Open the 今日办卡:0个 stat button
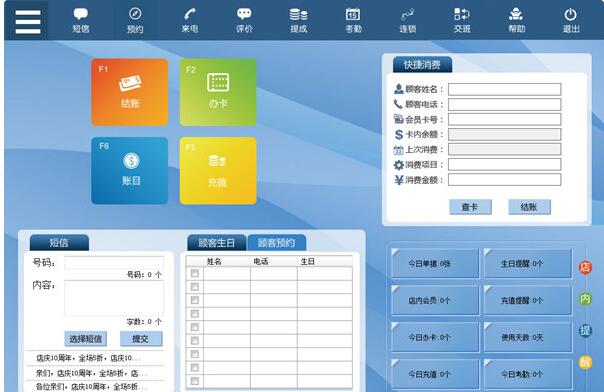 coord(435,337)
